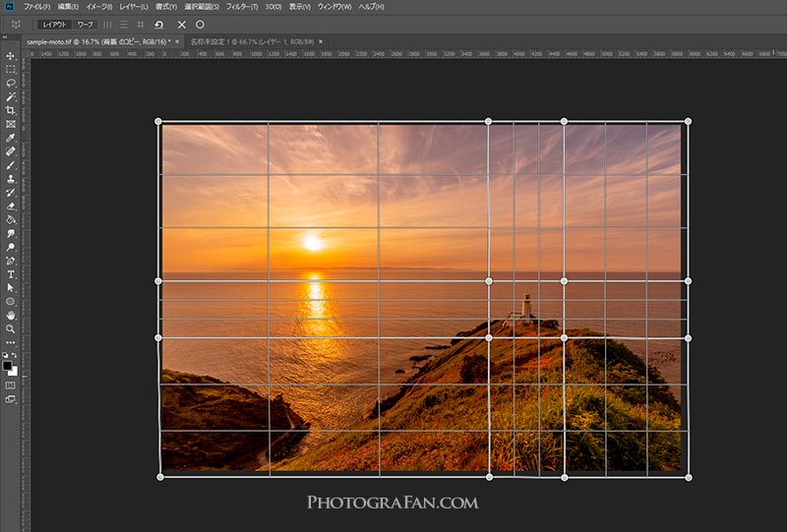Image resolution: width=787 pixels, height=532 pixels.
Task: Open the foreground black color swatch
Action: click(x=7, y=365)
